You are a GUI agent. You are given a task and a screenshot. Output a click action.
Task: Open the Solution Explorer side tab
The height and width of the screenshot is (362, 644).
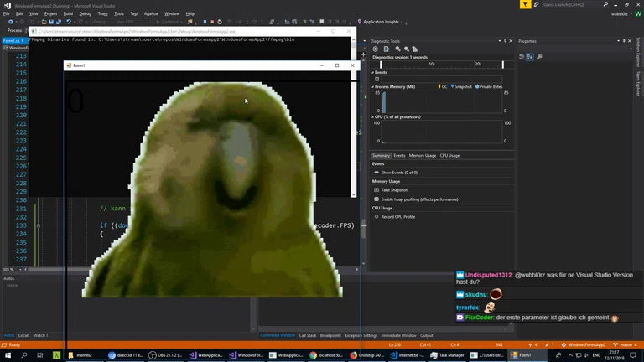tap(638, 52)
